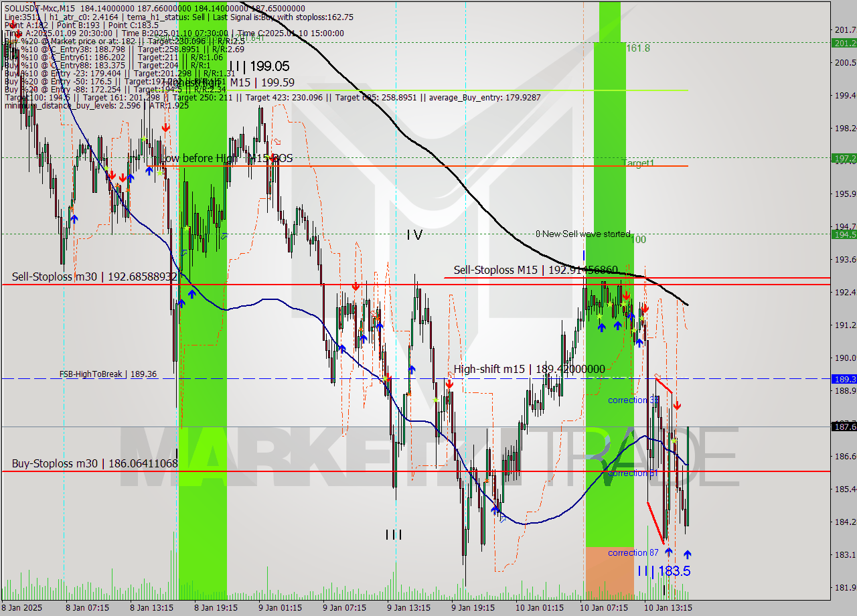Click the green 100 level label
The width and height of the screenshot is (857, 616).
pos(638,240)
